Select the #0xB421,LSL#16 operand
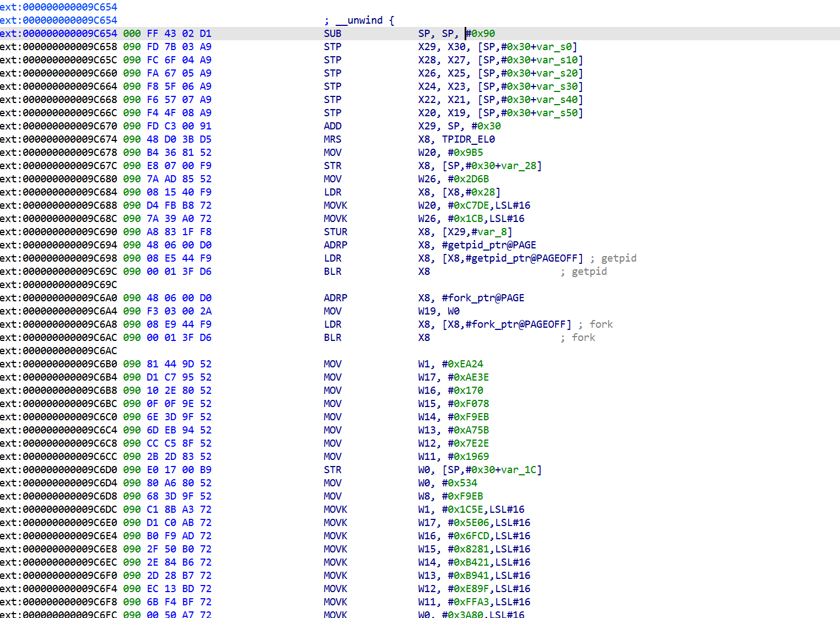Viewport: 840px width, 618px height. [x=489, y=562]
